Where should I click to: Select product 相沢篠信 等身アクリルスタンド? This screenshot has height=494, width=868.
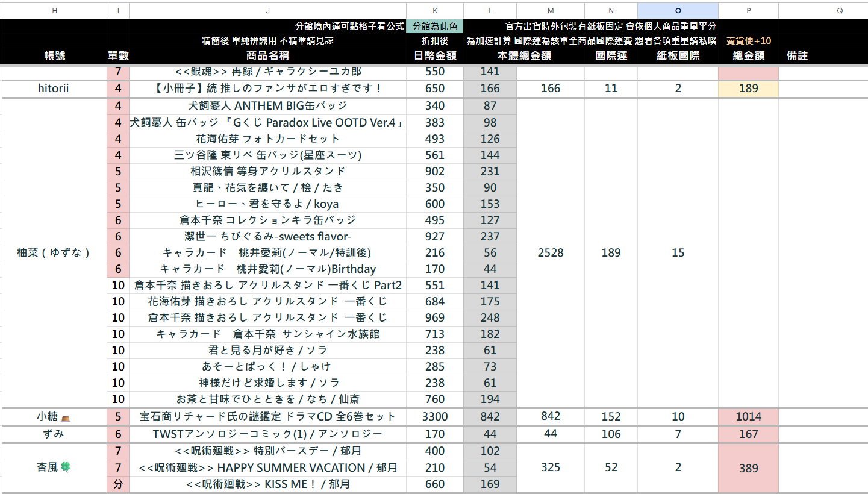click(267, 171)
